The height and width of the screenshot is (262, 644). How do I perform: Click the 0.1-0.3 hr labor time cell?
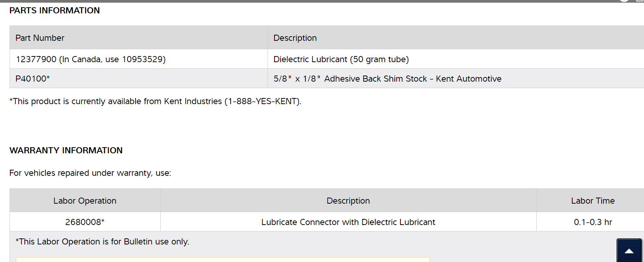pos(592,222)
